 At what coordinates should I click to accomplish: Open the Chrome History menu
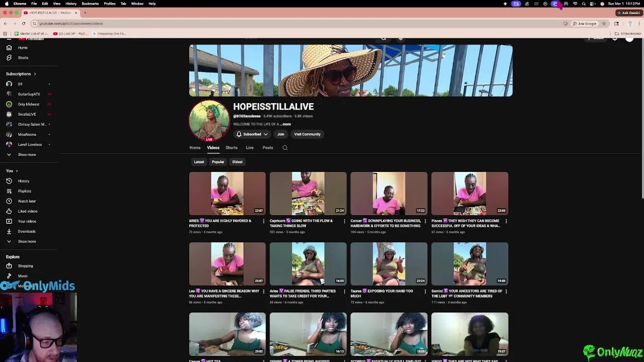pos(71,4)
